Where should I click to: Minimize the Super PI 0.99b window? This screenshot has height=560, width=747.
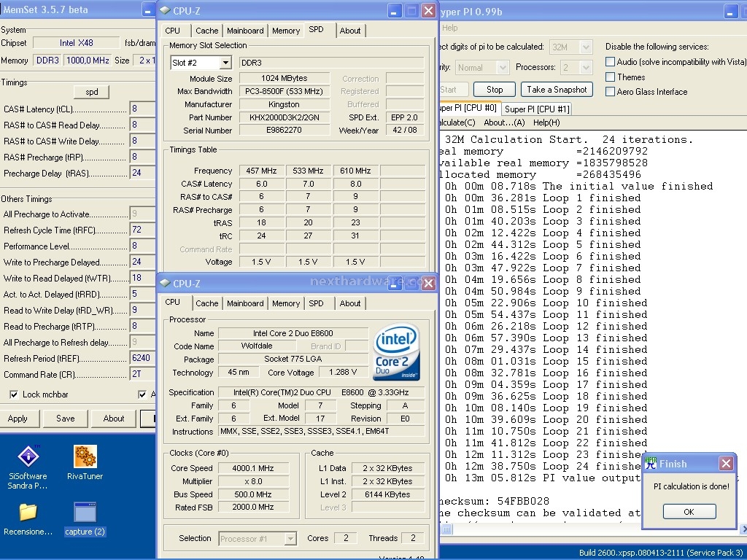(731, 12)
